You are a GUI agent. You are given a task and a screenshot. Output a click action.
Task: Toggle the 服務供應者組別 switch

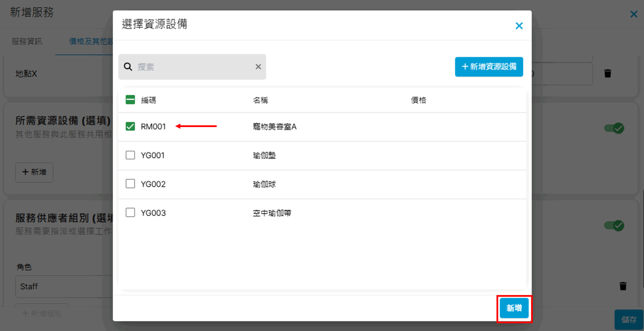614,225
